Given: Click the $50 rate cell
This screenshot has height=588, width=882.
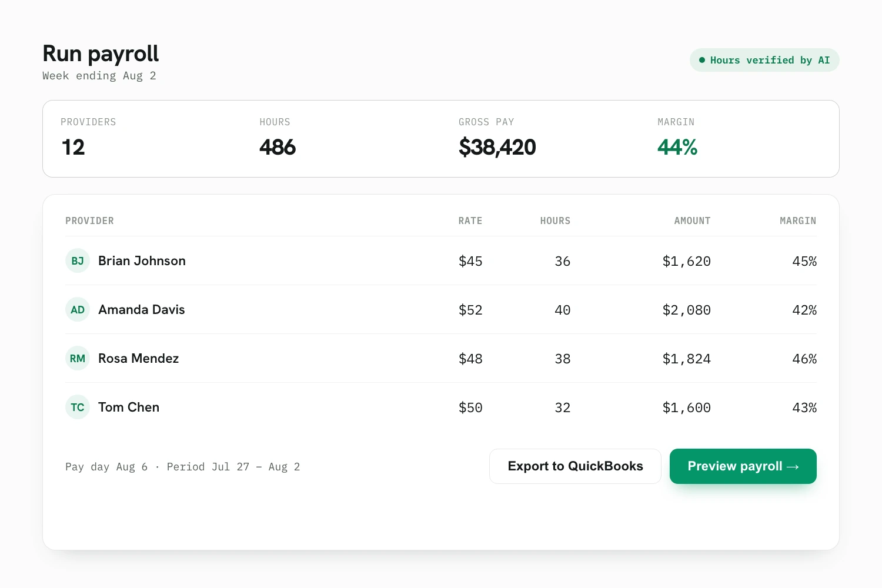Looking at the screenshot, I should click(x=470, y=407).
